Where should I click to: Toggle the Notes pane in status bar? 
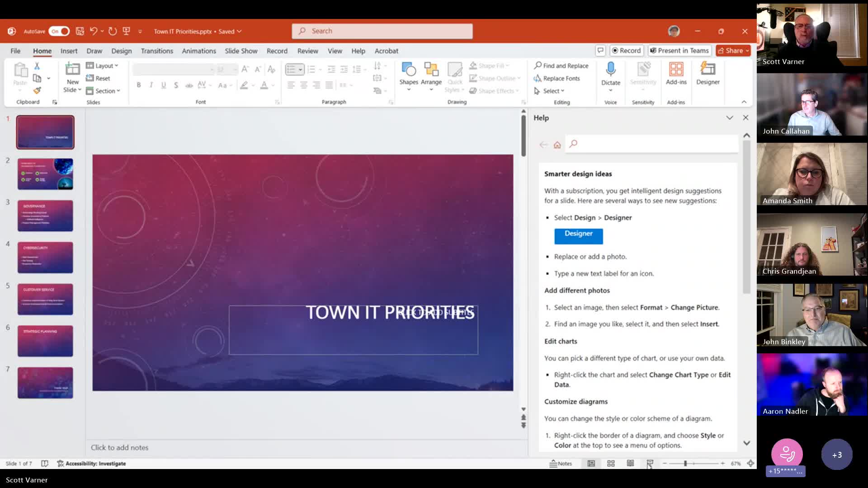561,463
